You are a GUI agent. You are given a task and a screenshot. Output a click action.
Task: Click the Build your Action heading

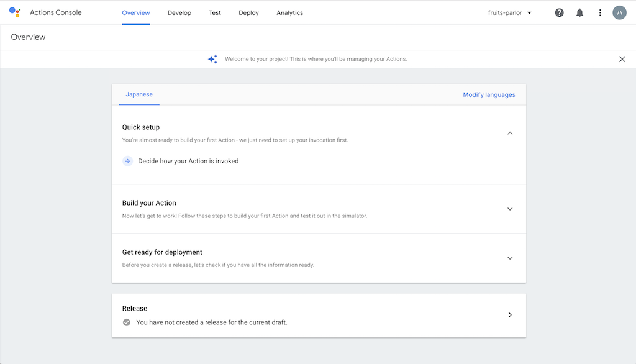point(149,203)
